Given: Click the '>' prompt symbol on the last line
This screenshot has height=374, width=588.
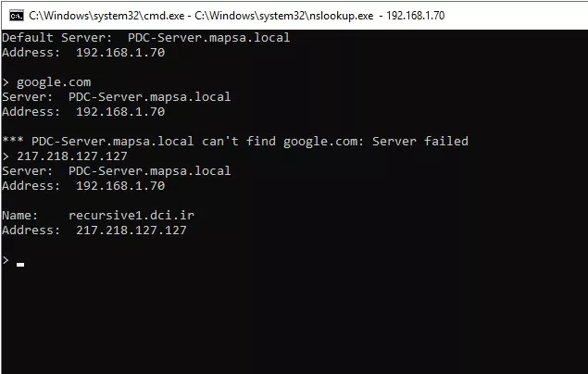Looking at the screenshot, I should (x=6, y=260).
